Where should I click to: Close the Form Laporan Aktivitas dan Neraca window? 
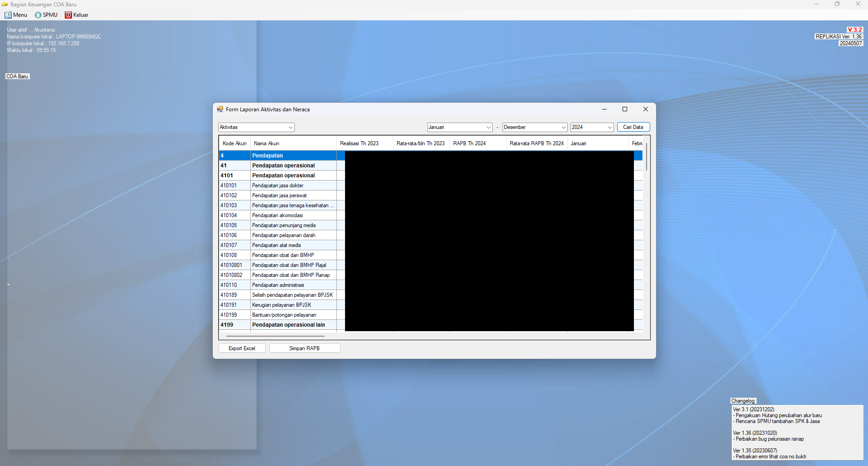[646, 109]
